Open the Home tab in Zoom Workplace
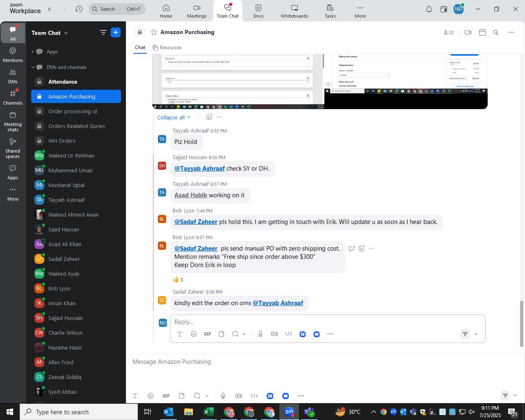 pyautogui.click(x=166, y=11)
